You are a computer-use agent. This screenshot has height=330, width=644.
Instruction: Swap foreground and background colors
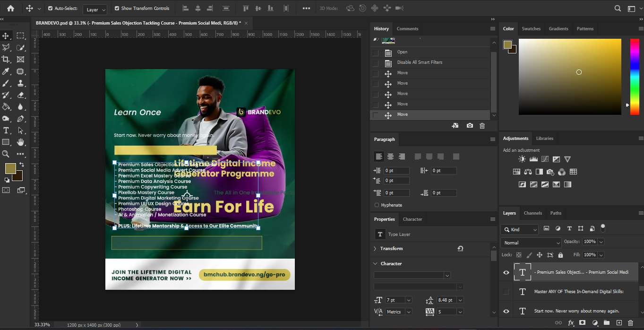[21, 165]
